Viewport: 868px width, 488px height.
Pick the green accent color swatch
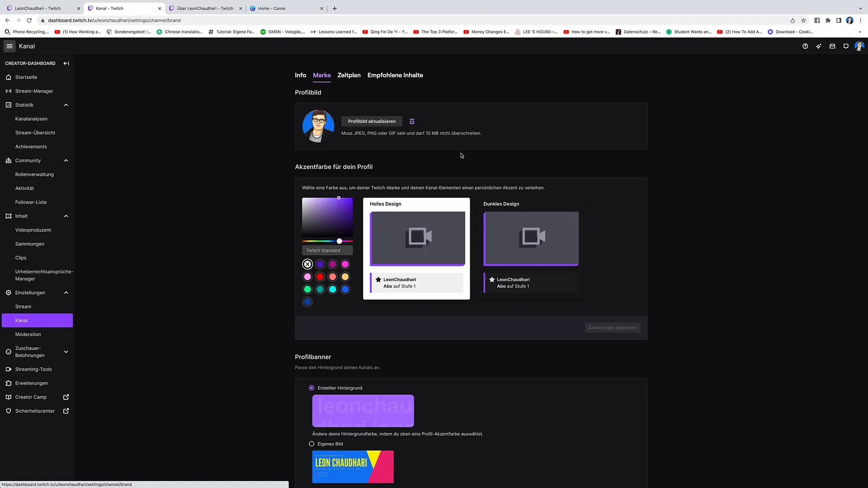tap(307, 289)
